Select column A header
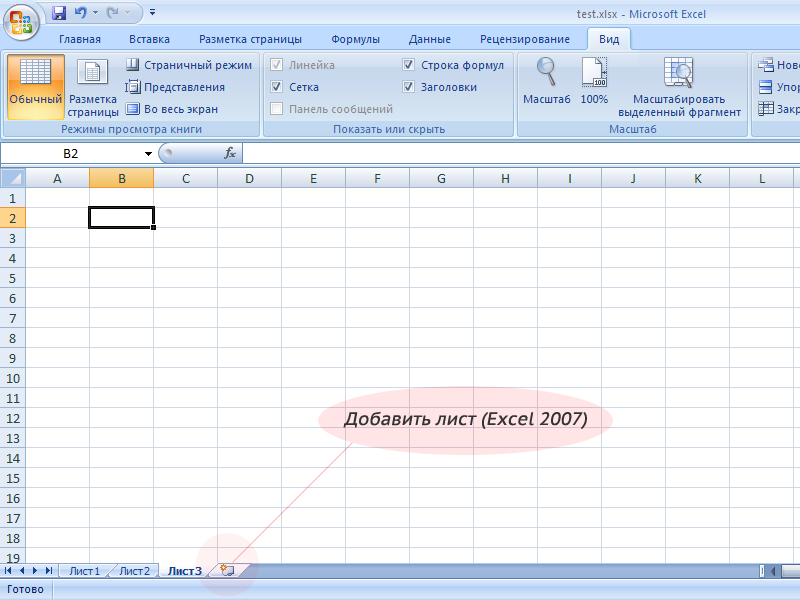The width and height of the screenshot is (800, 600). tap(57, 179)
